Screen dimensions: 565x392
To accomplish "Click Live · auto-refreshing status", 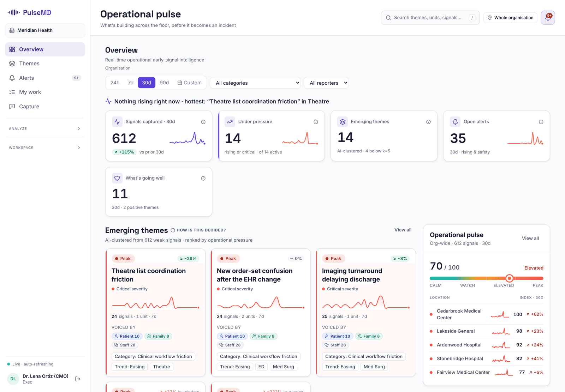I will click(x=30, y=364).
